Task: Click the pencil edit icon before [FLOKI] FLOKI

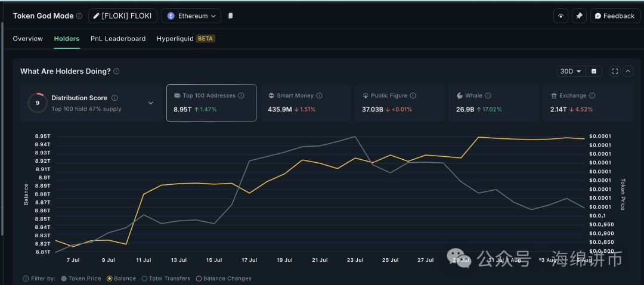Action: (x=96, y=16)
